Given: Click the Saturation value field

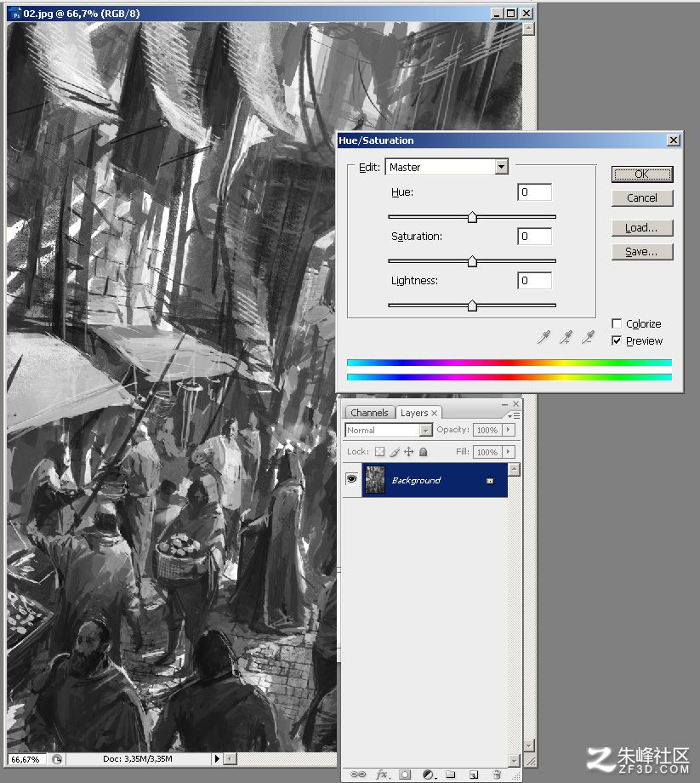Looking at the screenshot, I should point(534,237).
